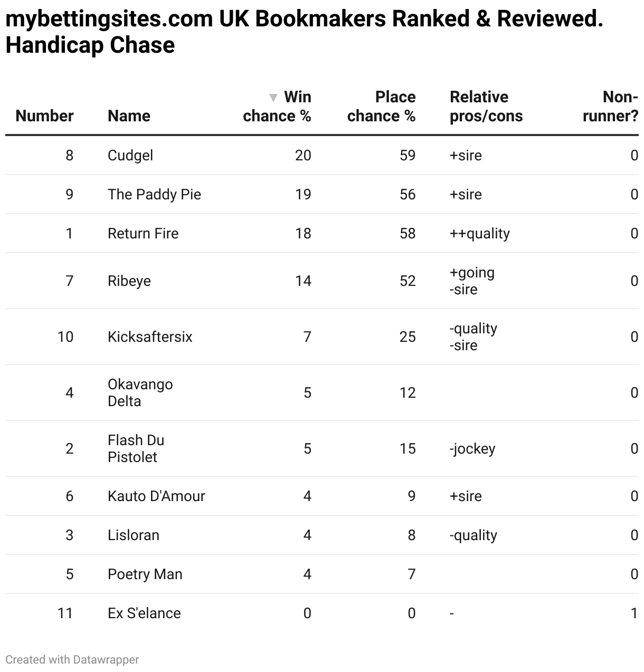
Task: Select the Flash Du Pistolet entry
Action: click(x=136, y=449)
